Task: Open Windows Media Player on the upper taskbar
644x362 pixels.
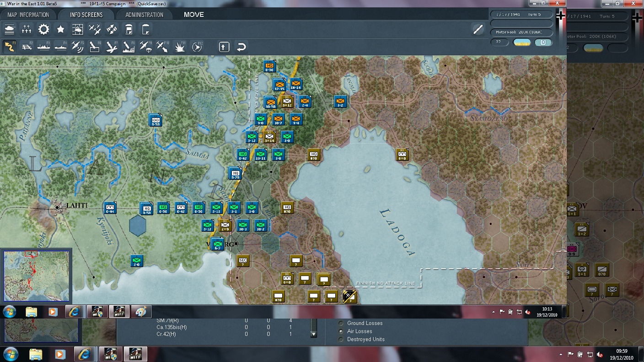Action: [x=53, y=312]
